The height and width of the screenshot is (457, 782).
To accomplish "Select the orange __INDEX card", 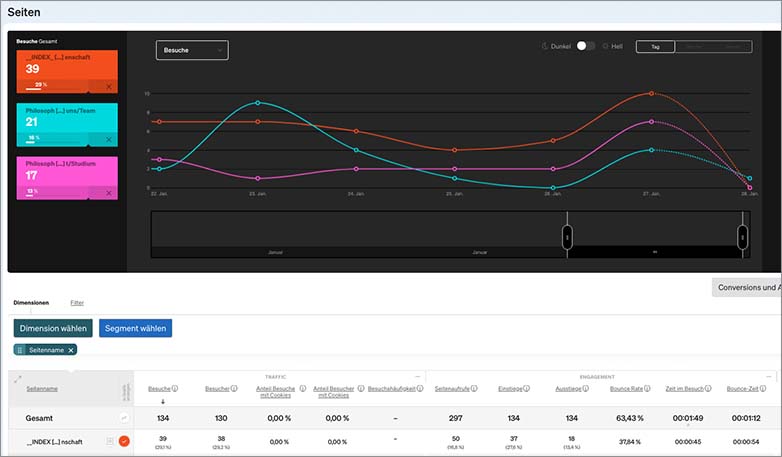I will pos(67,71).
